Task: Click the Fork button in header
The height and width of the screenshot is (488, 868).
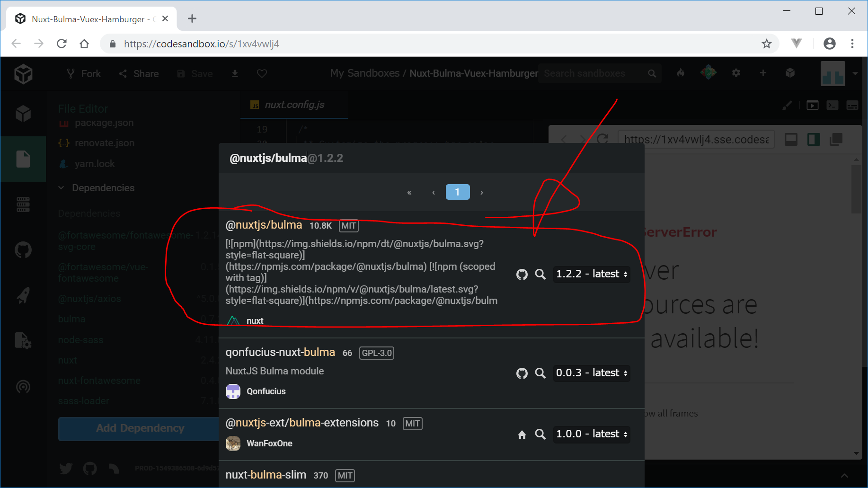Action: pyautogui.click(x=84, y=74)
